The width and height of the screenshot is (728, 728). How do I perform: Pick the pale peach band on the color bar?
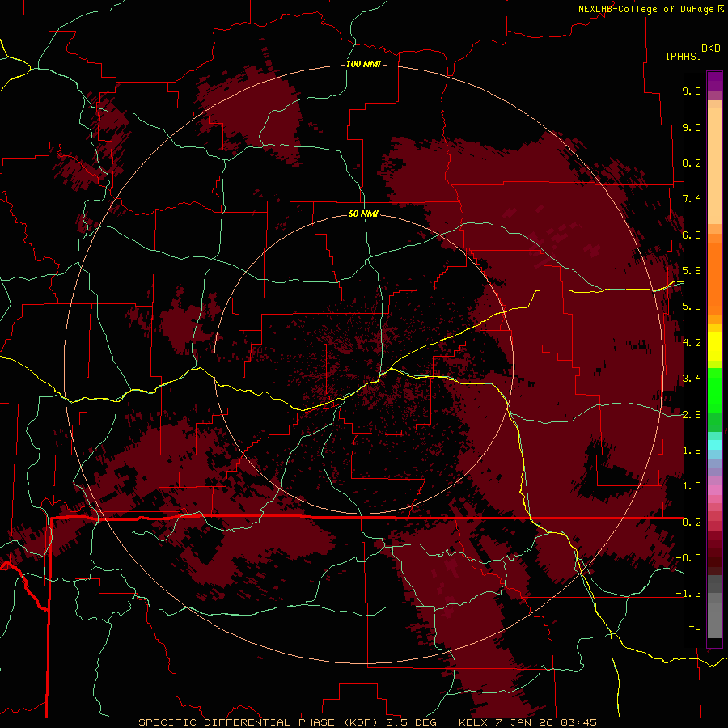[714, 166]
